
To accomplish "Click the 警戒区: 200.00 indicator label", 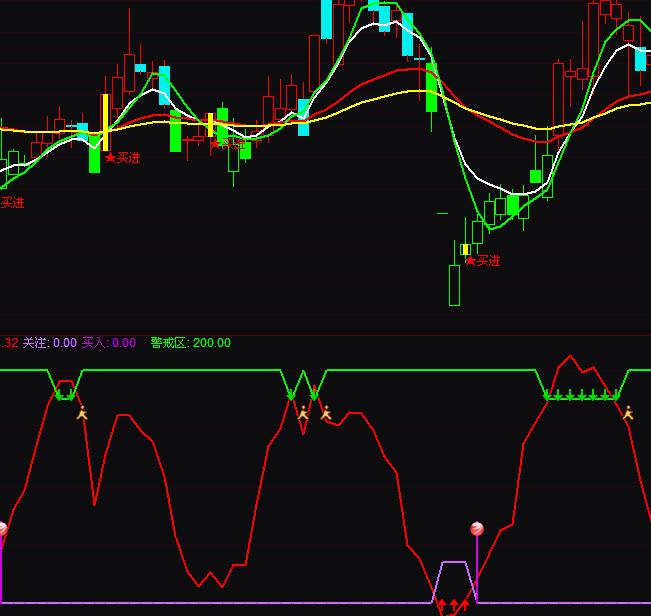I will pyautogui.click(x=190, y=343).
